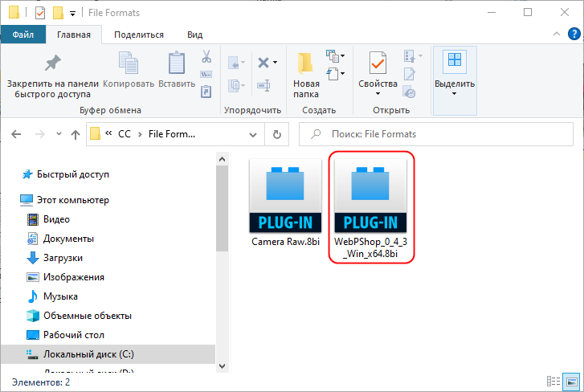Select Локальный диск (C:) in sidebar
The height and width of the screenshot is (392, 584).
click(x=108, y=354)
